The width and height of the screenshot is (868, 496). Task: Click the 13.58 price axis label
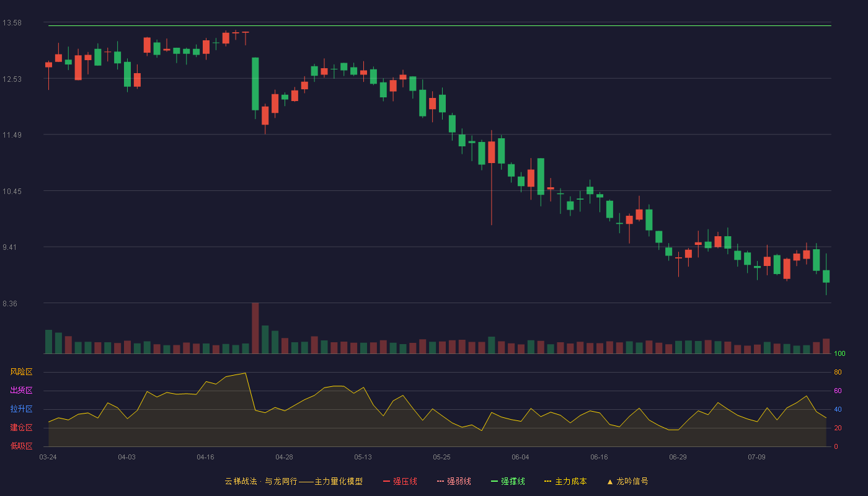[12, 23]
